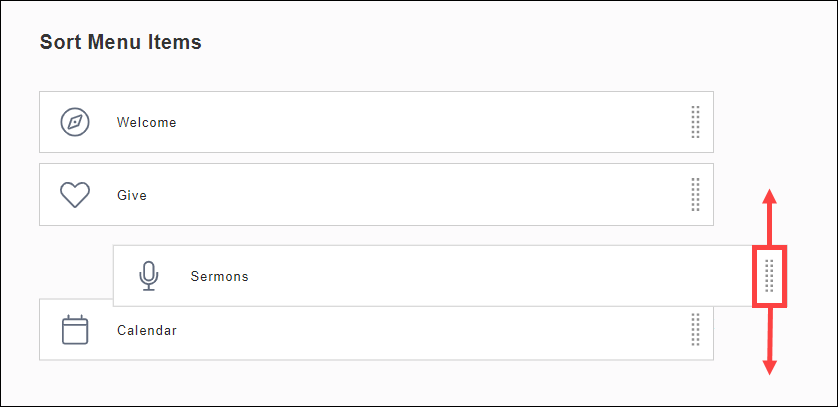
Task: Click the calendar icon in last row
Action: click(x=75, y=330)
